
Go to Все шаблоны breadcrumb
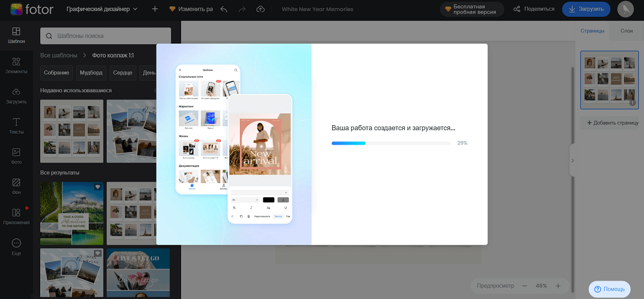[x=58, y=55]
